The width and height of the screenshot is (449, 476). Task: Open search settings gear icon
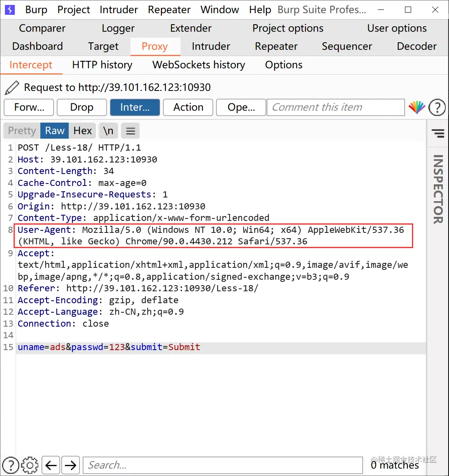point(30,465)
